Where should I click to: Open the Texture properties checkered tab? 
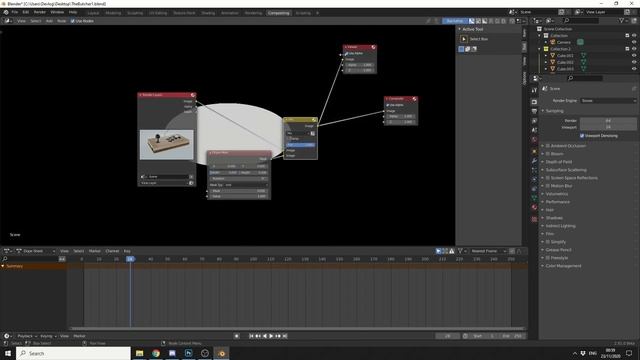534,219
